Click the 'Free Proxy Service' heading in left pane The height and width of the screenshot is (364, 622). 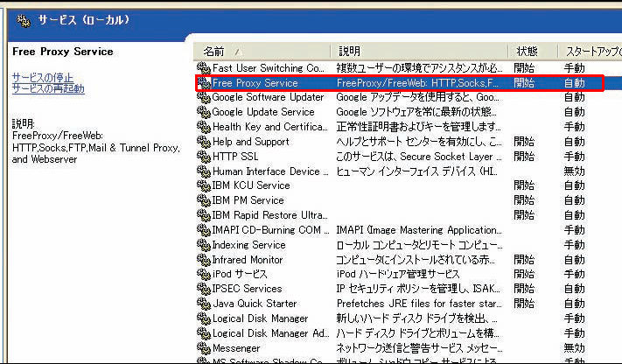coord(63,52)
